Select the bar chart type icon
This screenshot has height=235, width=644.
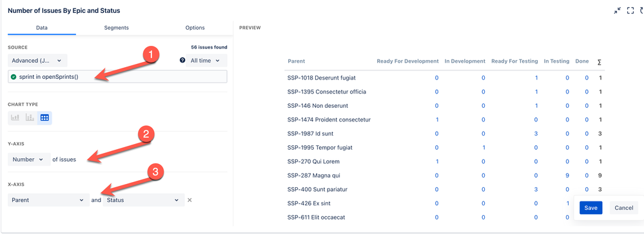[15, 117]
